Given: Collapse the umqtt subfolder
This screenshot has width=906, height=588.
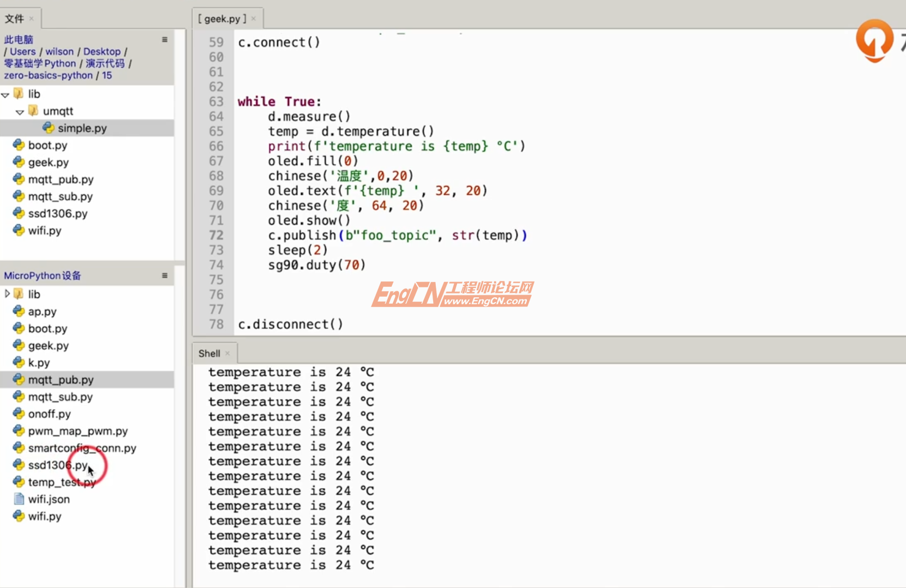Looking at the screenshot, I should coord(20,112).
